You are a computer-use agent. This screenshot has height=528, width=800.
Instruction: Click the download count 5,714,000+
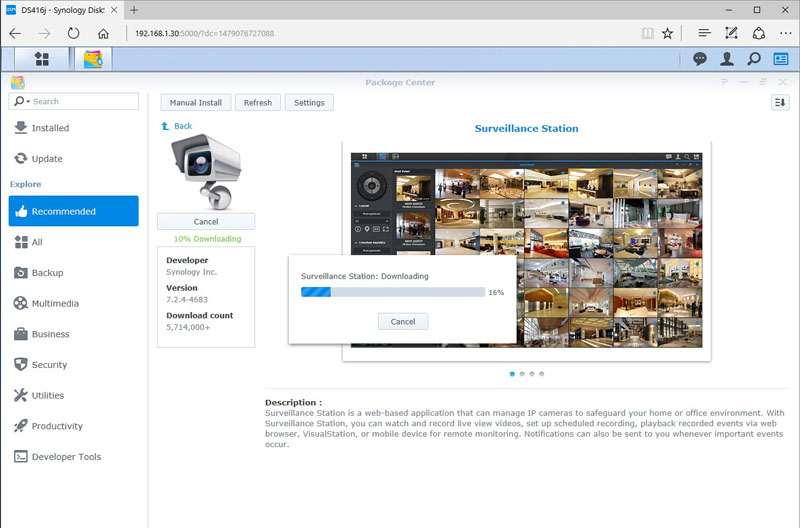click(x=188, y=327)
